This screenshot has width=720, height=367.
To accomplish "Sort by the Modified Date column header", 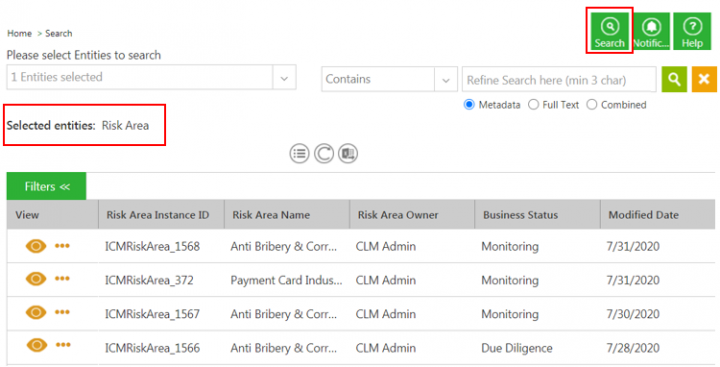I will 643,215.
